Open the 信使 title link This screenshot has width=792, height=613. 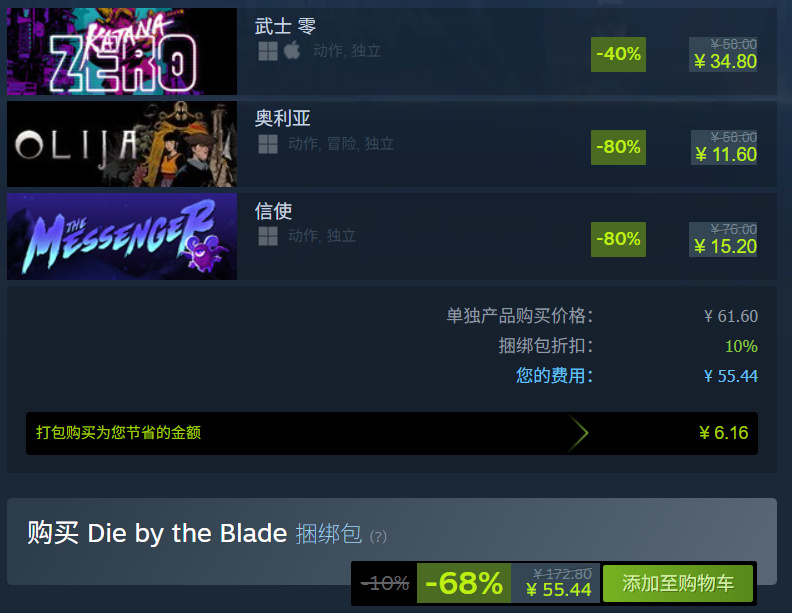273,211
